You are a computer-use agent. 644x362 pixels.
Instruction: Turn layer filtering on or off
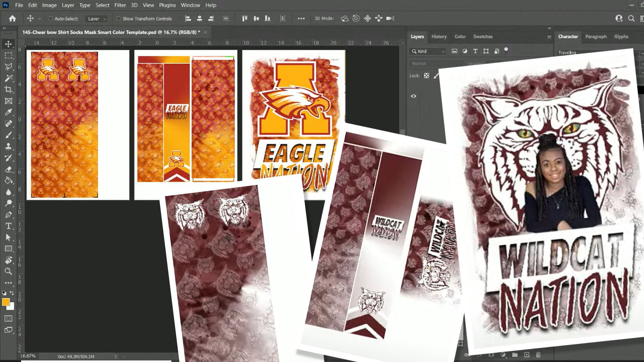[506, 50]
